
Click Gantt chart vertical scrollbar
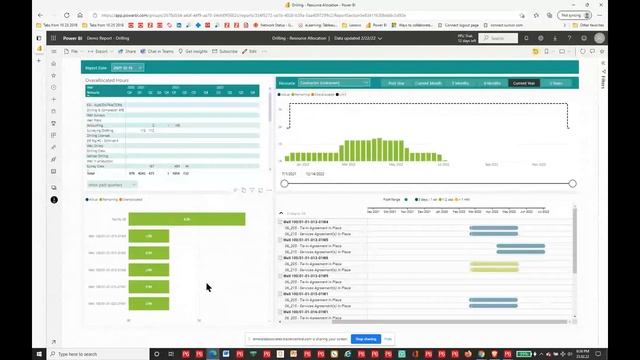click(575, 241)
